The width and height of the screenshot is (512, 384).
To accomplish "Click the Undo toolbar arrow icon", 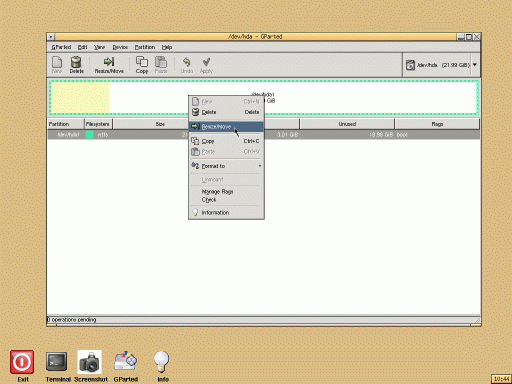I will point(186,62).
